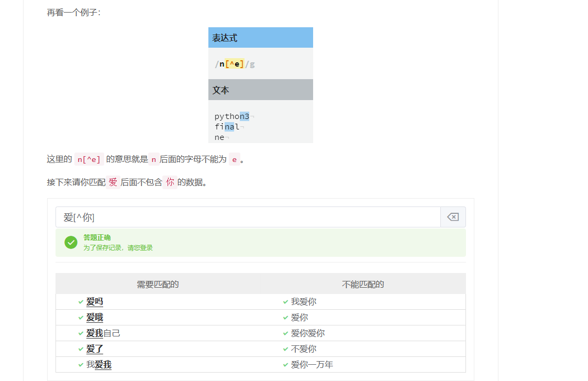Click the check icon next to 爱我自己

(x=81, y=333)
